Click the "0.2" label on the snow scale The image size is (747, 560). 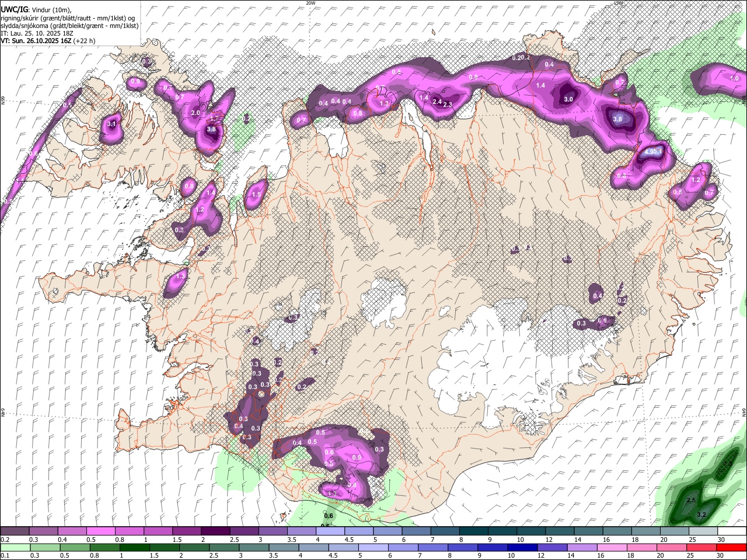pos(5,540)
